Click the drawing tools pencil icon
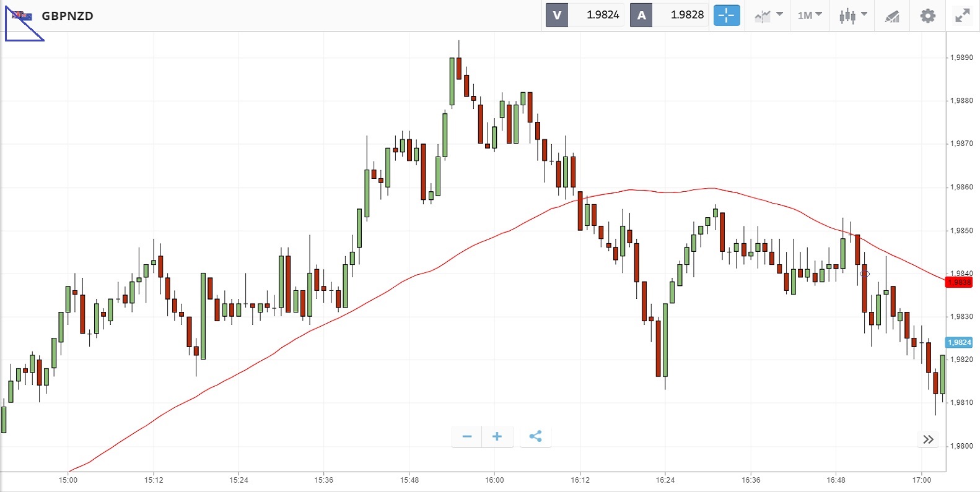The width and height of the screenshot is (980, 492). 892,16
